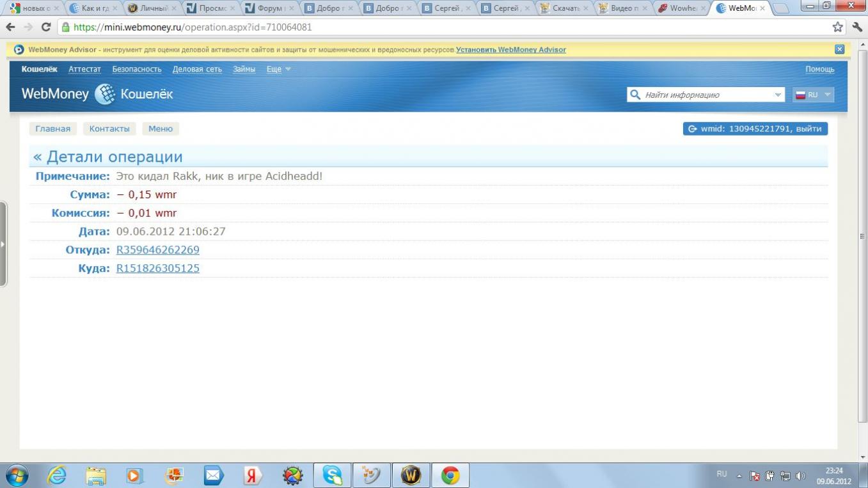Reload the page with the refresh icon
868x488 pixels.
click(x=45, y=27)
